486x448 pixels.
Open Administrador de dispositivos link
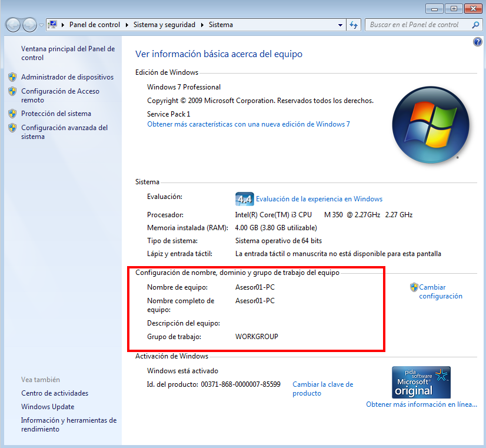[x=67, y=77]
